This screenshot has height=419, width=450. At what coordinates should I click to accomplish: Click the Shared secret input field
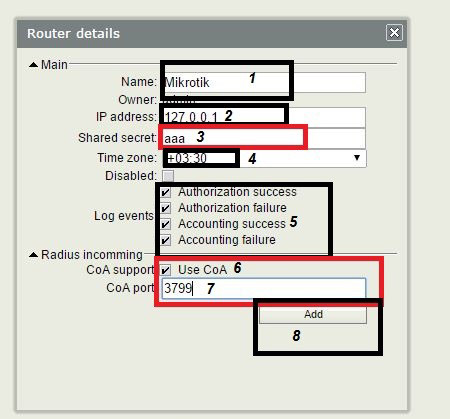pos(264,138)
